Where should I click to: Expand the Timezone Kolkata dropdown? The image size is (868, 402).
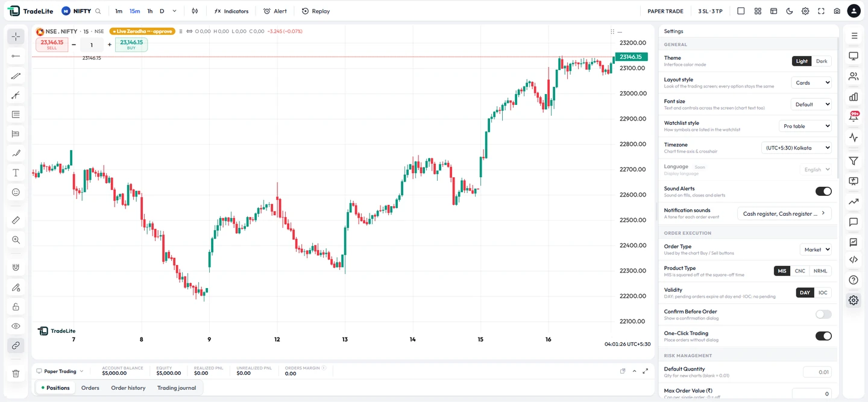point(797,148)
